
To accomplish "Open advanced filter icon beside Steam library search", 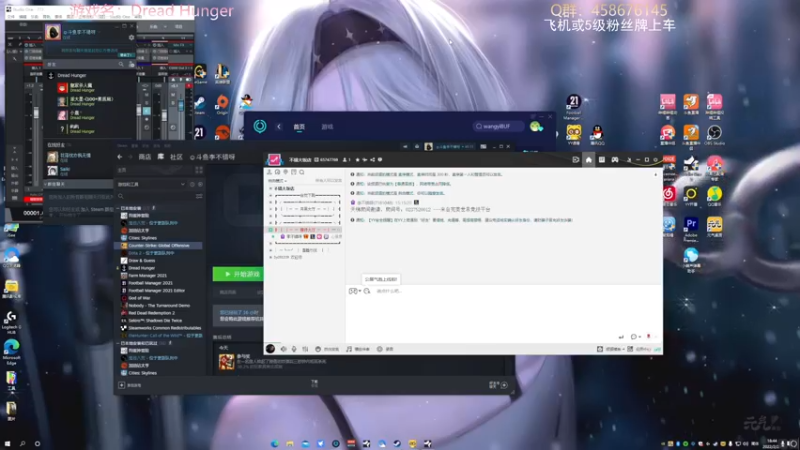I will (199, 196).
